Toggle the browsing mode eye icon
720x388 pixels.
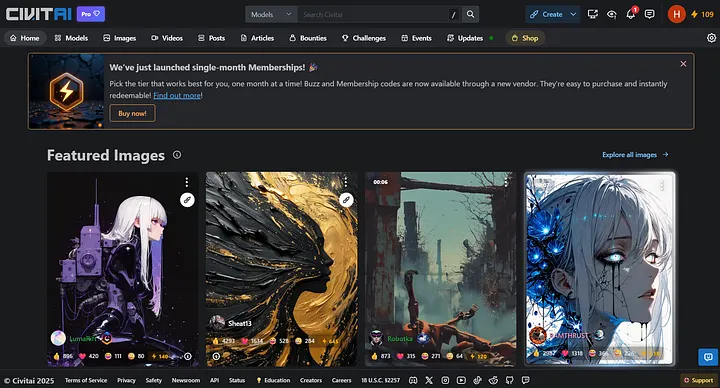click(x=612, y=14)
